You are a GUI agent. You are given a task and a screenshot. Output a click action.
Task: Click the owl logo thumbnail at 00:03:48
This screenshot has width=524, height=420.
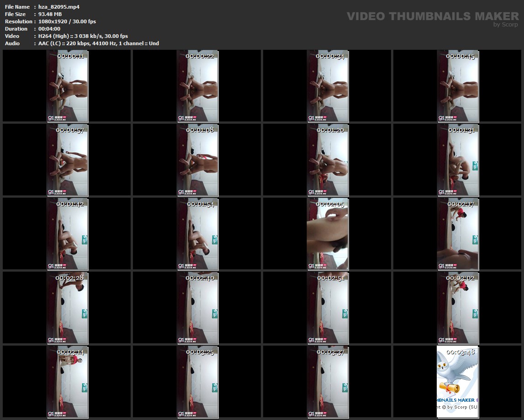(458, 382)
